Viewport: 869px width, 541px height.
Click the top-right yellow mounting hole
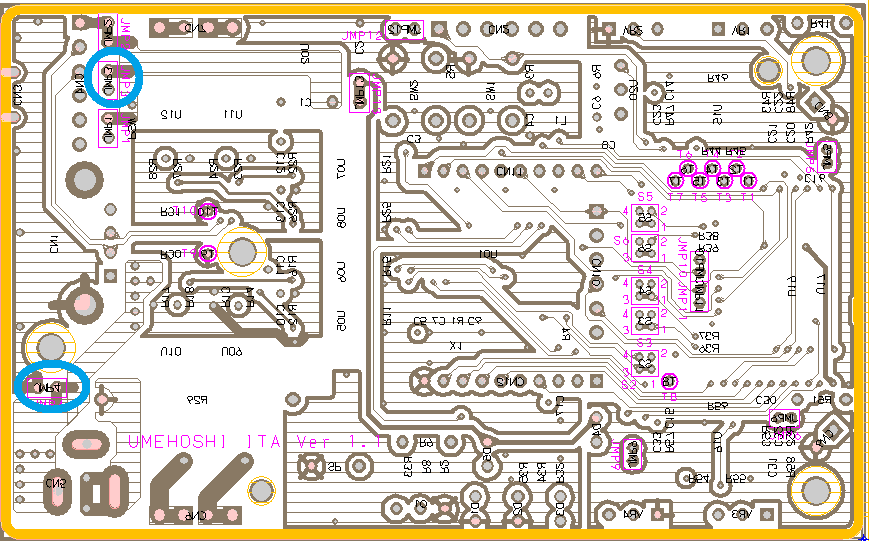tap(817, 59)
